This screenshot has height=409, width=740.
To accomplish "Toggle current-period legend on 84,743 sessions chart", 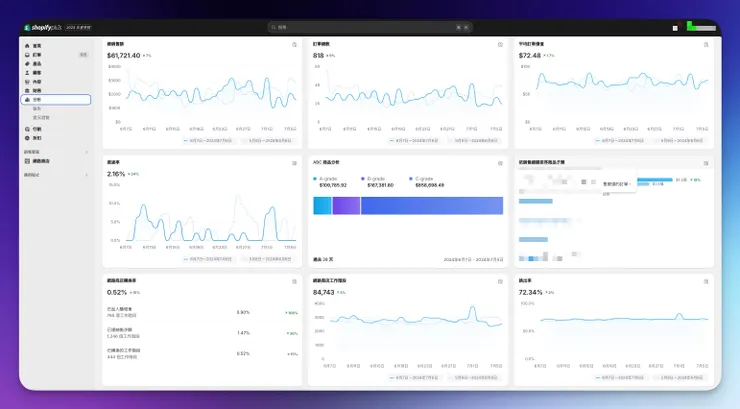I will (x=413, y=377).
